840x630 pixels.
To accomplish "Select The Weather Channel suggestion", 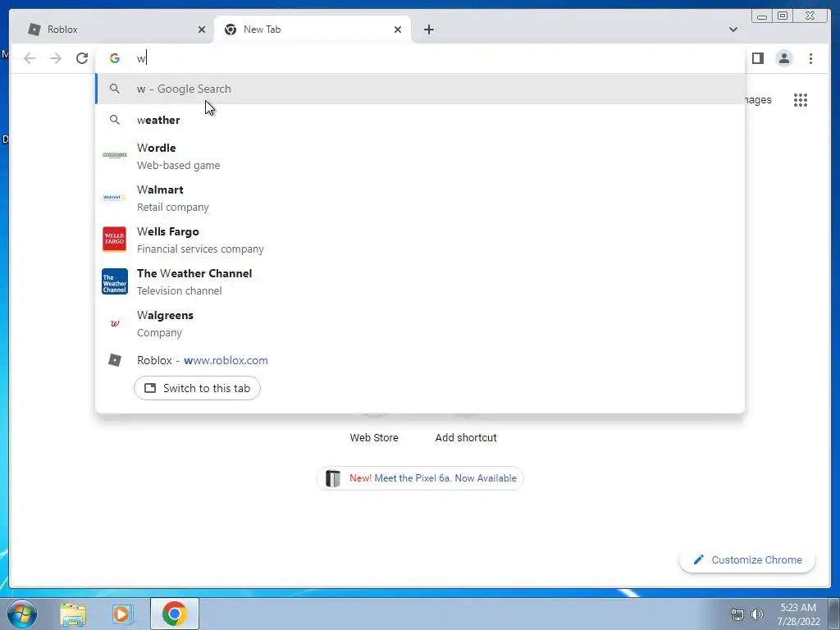I will [420, 281].
